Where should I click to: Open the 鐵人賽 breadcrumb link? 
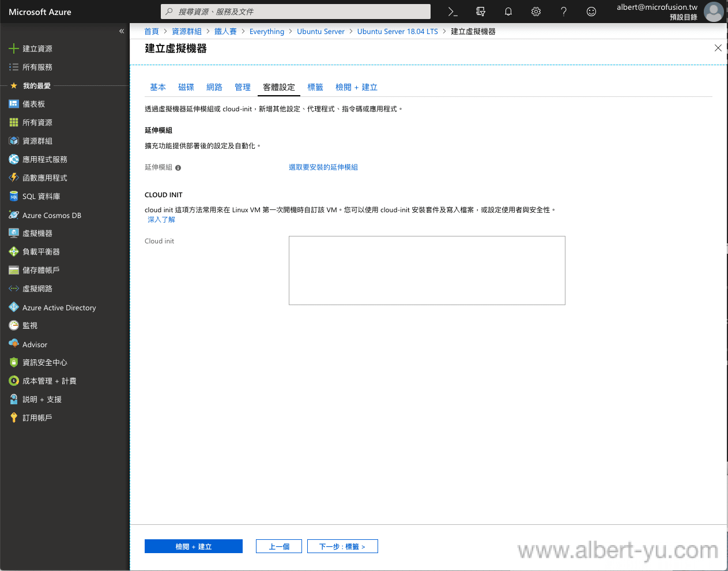225,32
